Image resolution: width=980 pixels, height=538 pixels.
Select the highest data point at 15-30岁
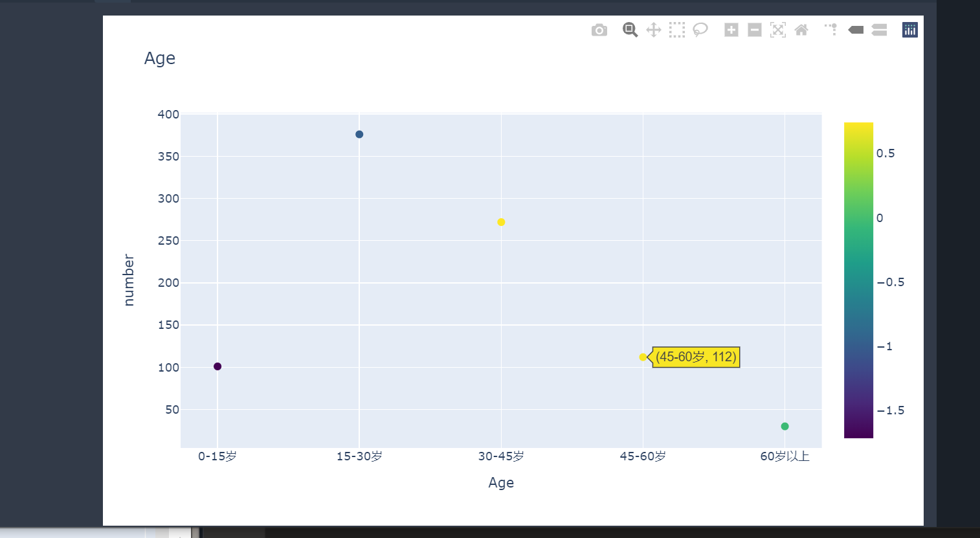click(359, 134)
